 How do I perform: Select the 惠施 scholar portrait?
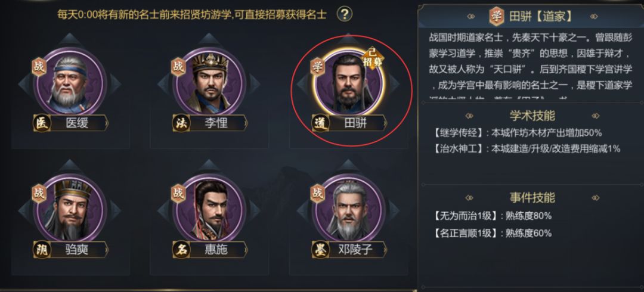point(209,209)
